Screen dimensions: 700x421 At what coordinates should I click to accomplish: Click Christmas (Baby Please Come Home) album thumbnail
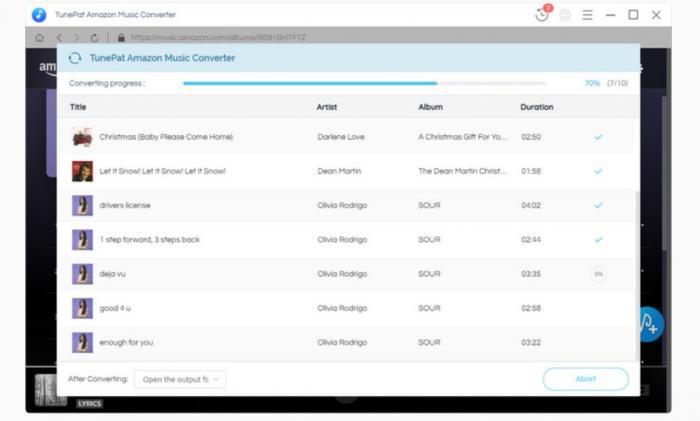[83, 137]
